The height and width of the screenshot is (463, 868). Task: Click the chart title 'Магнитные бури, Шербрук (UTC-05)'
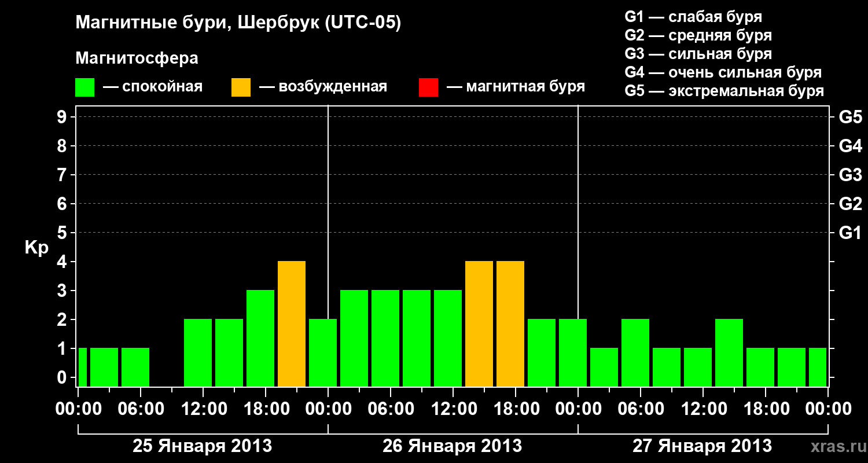tap(238, 23)
